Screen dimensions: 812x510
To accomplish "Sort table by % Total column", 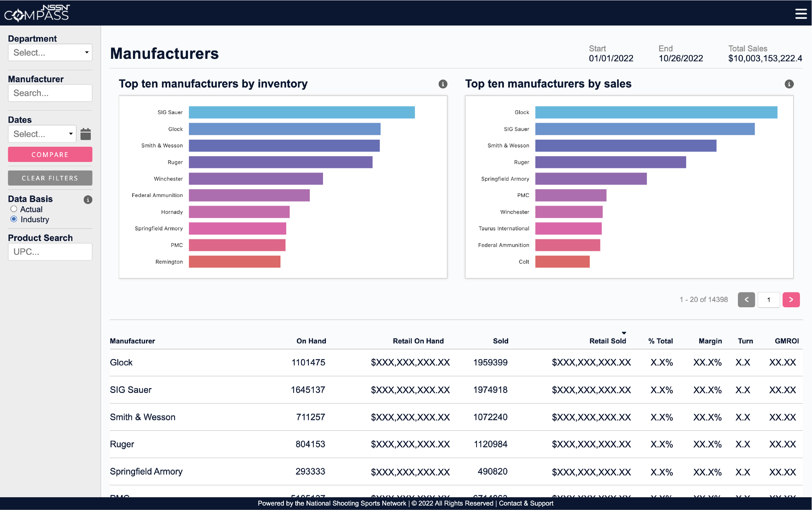I will click(660, 341).
